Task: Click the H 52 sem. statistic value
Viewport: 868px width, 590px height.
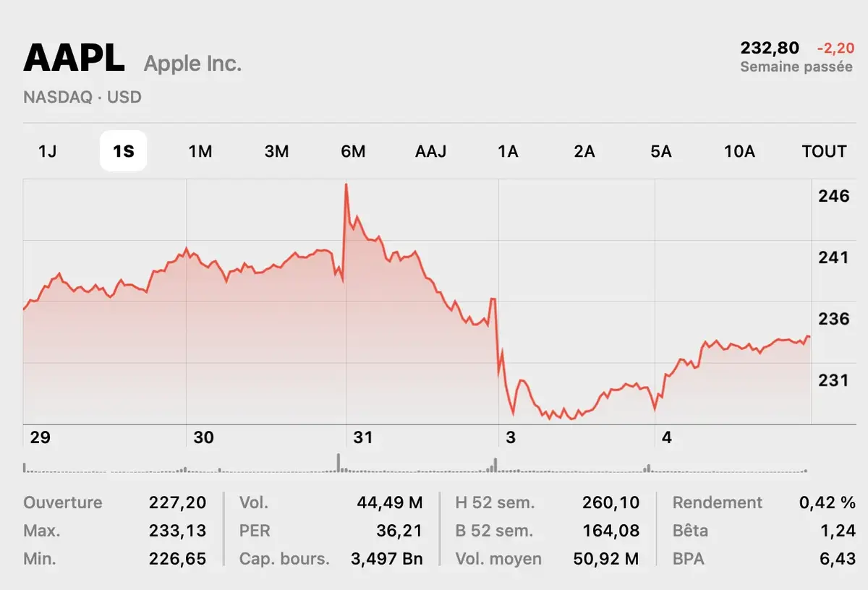Action: click(x=610, y=503)
